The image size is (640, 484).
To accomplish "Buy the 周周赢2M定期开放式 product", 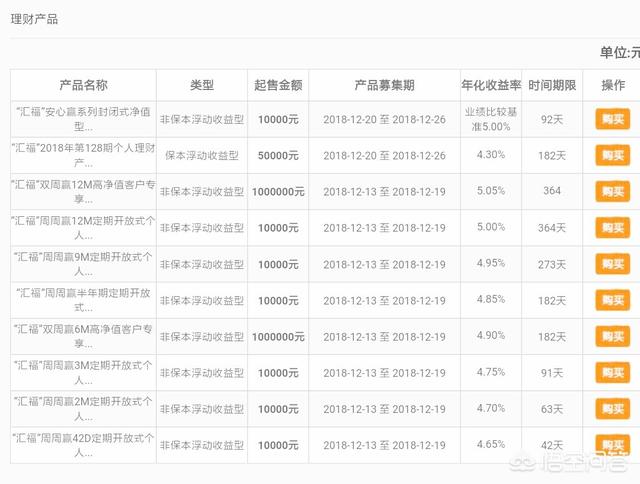I will [613, 409].
